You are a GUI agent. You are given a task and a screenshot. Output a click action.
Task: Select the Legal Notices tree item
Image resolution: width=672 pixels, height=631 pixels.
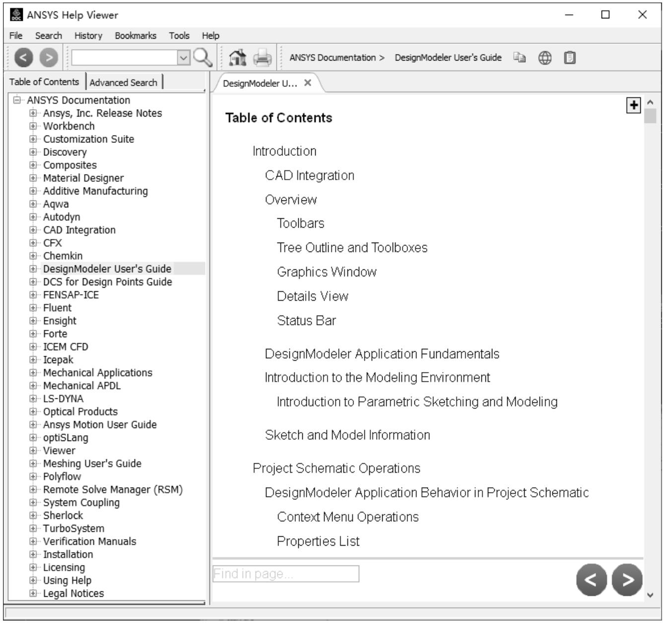pyautogui.click(x=73, y=593)
